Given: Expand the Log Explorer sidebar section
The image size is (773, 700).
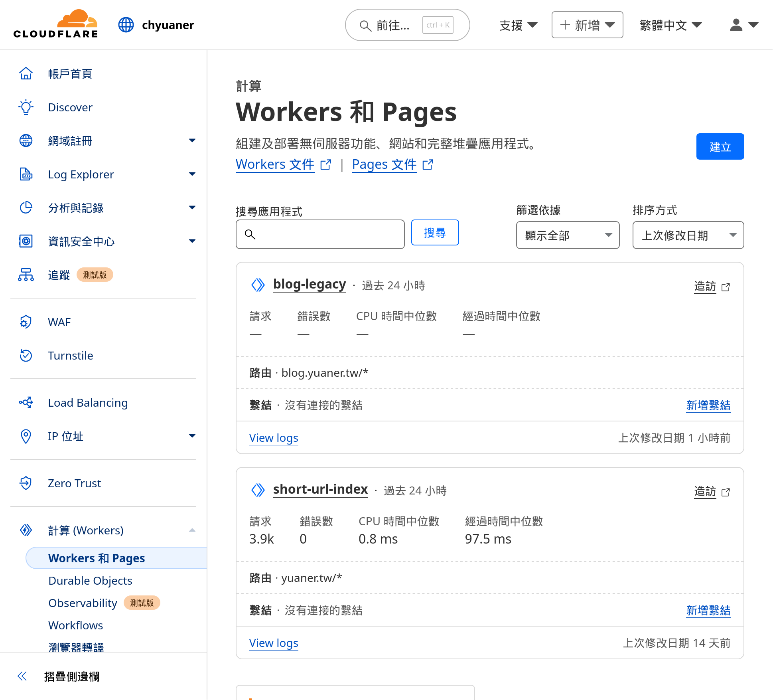Looking at the screenshot, I should [192, 174].
